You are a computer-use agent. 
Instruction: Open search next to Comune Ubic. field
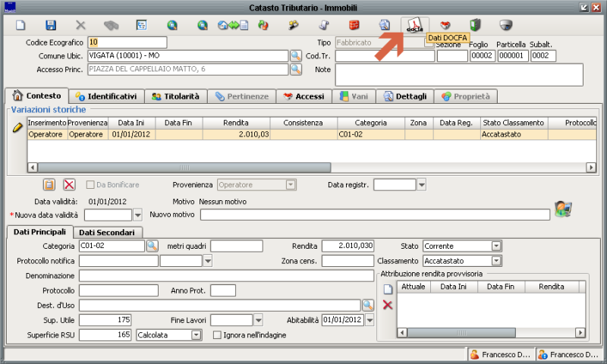click(x=296, y=56)
